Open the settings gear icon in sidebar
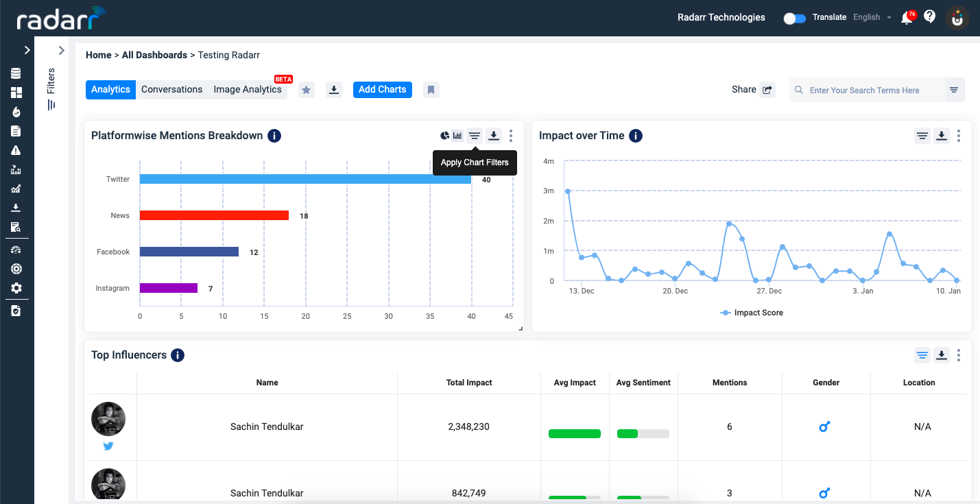The width and height of the screenshot is (980, 504). (16, 288)
